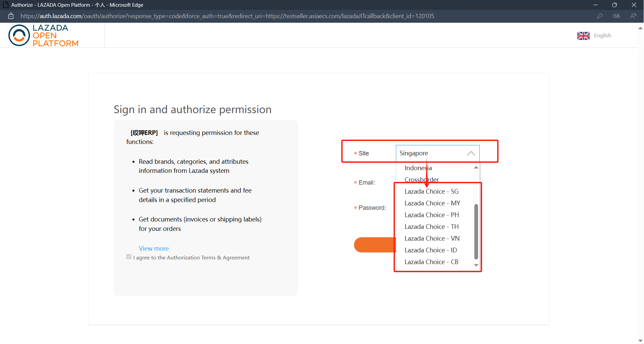Open the English language selector
644x344 pixels.
point(602,36)
